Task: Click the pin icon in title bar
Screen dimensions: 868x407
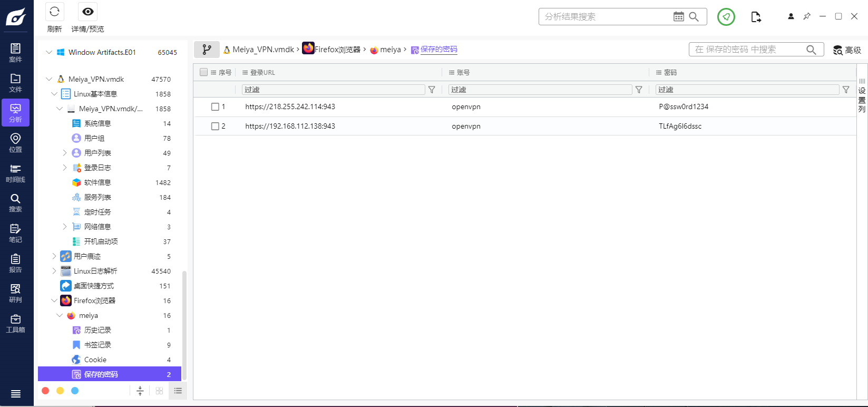Action: point(807,16)
